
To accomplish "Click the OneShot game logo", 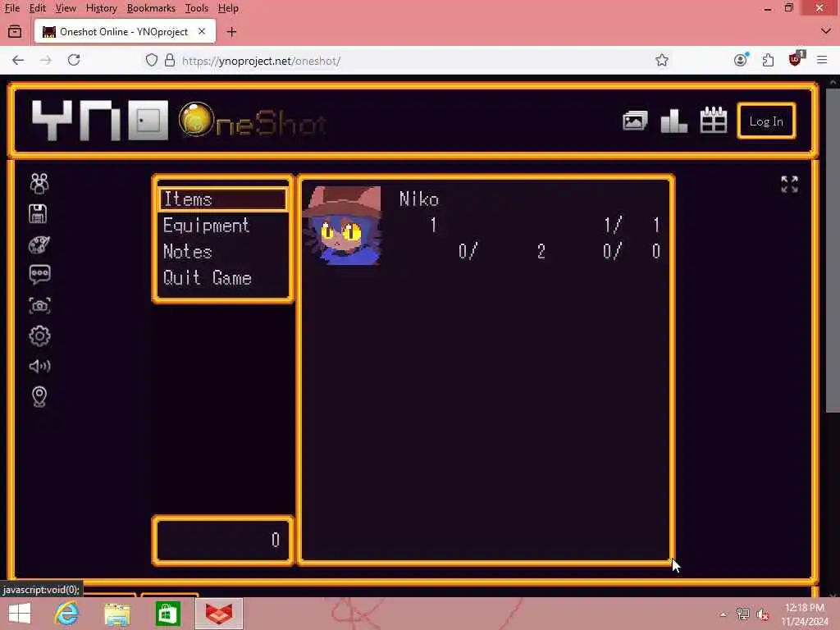I will (x=252, y=121).
